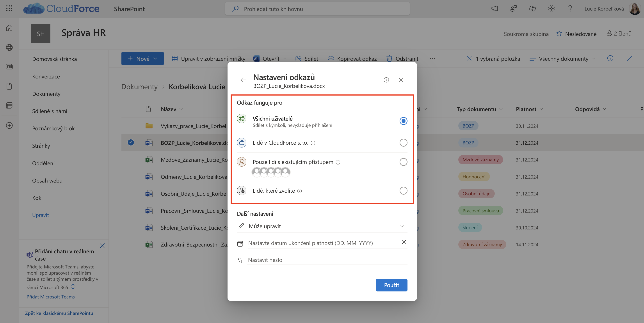This screenshot has width=644, height=323.
Task: Open the contacts chat icon in header
Action: coord(514,9)
